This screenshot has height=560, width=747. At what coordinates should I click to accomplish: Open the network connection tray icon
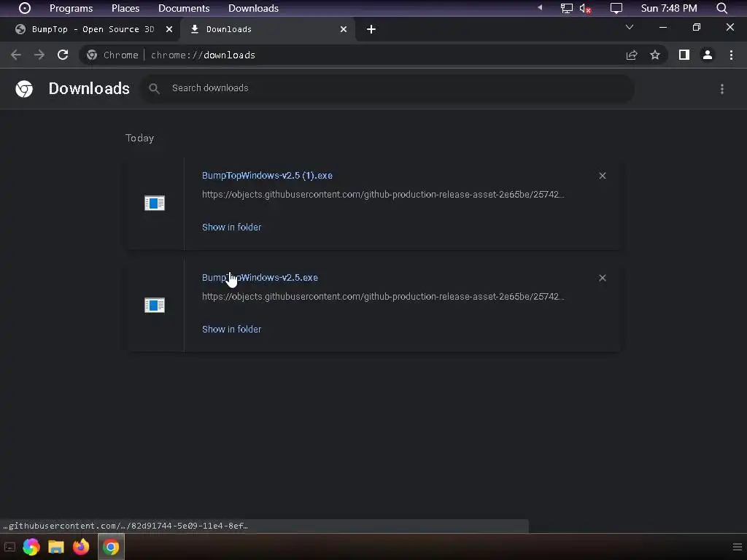click(x=566, y=8)
